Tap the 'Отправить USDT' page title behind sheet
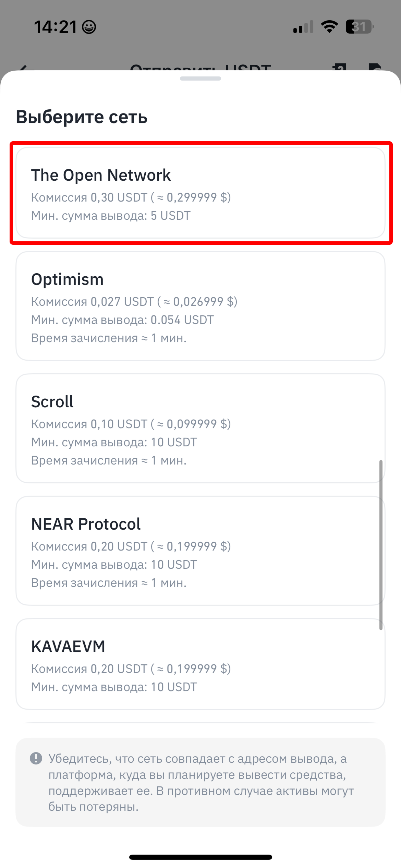401x868 pixels. (200, 68)
